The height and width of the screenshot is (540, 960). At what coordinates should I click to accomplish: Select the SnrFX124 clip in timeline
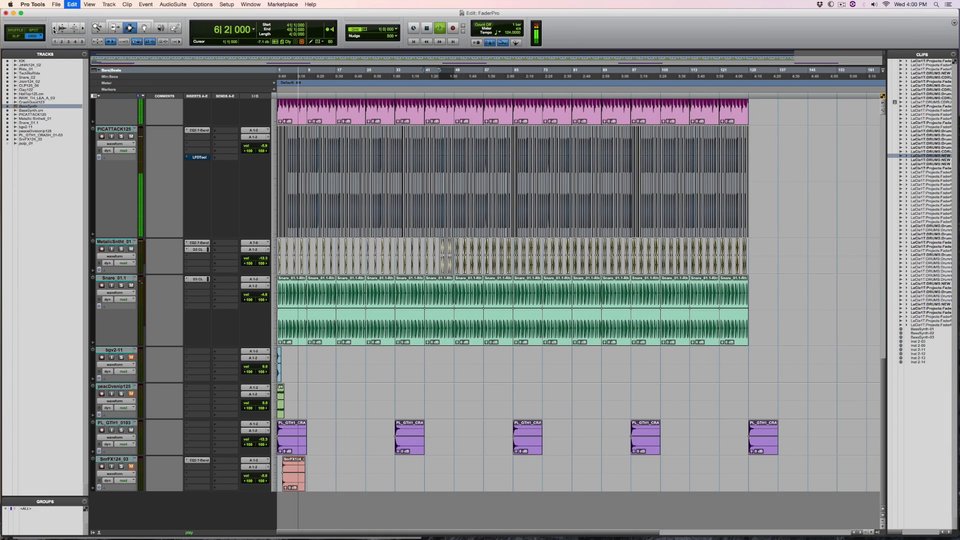(293, 473)
